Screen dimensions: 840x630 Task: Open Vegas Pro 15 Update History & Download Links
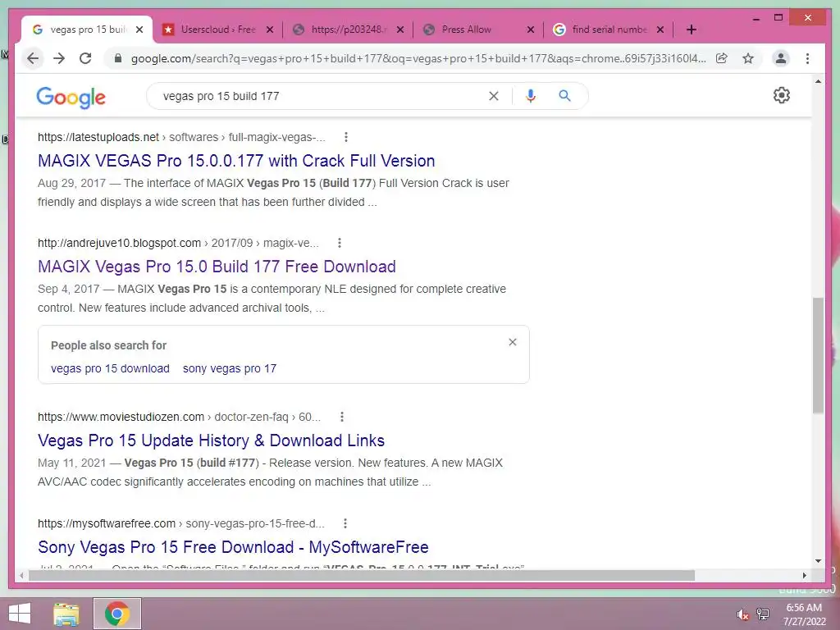pos(211,441)
